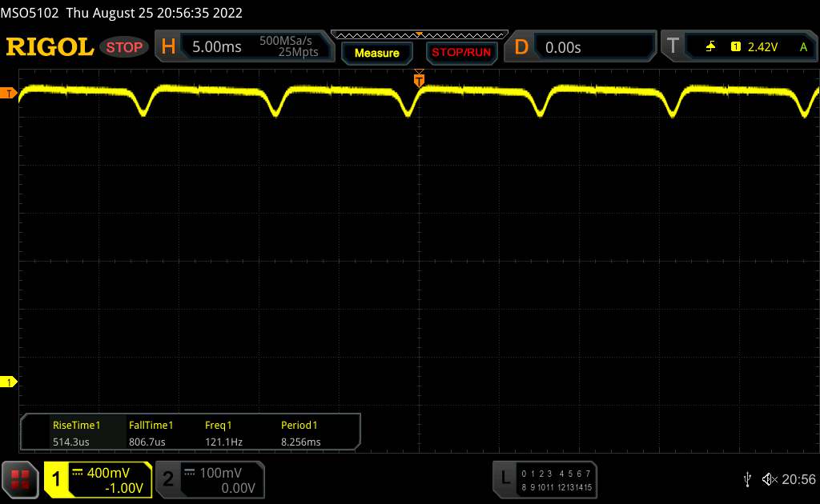Screen dimensions: 820x504
Task: Click the 20:56 clock
Action: coord(798,479)
